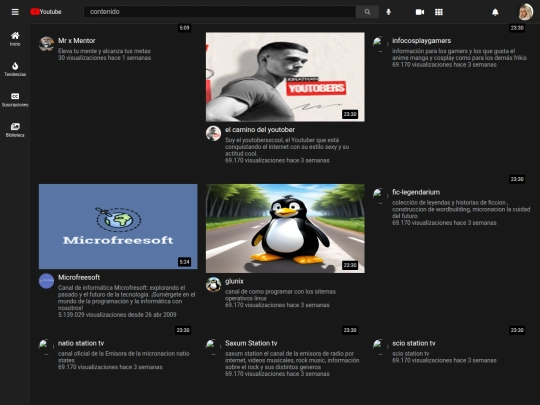Open Tendencias in sidebar
540x405 pixels.
15,69
